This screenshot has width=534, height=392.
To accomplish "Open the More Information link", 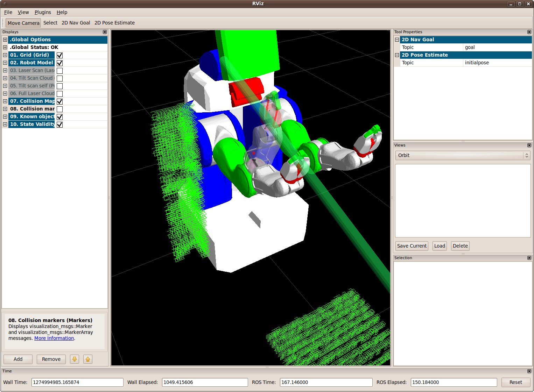I will pyautogui.click(x=54, y=338).
